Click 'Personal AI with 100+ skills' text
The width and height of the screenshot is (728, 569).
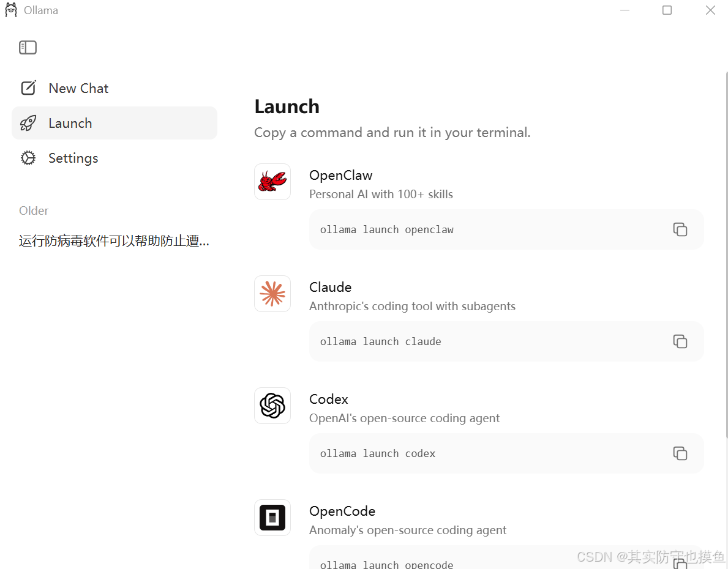(x=381, y=194)
